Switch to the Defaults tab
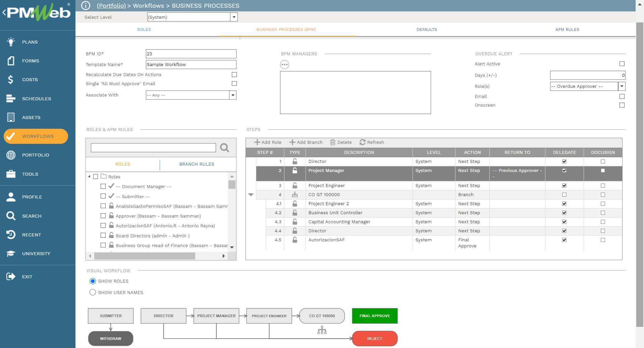The image size is (644, 348). [427, 30]
